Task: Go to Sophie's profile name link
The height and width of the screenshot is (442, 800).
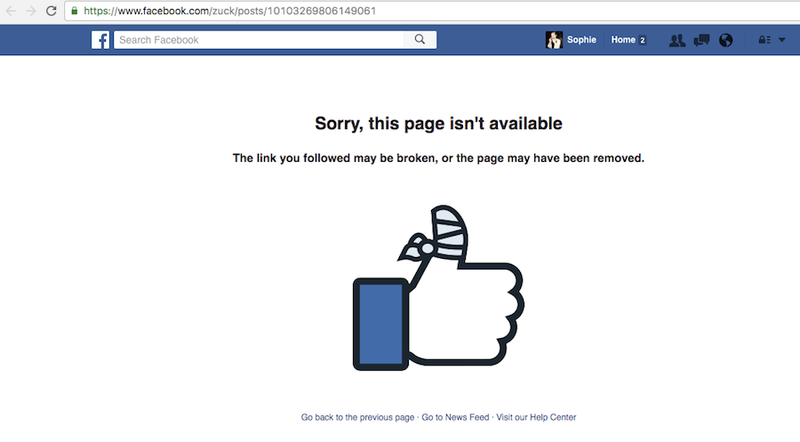Action: pos(581,40)
